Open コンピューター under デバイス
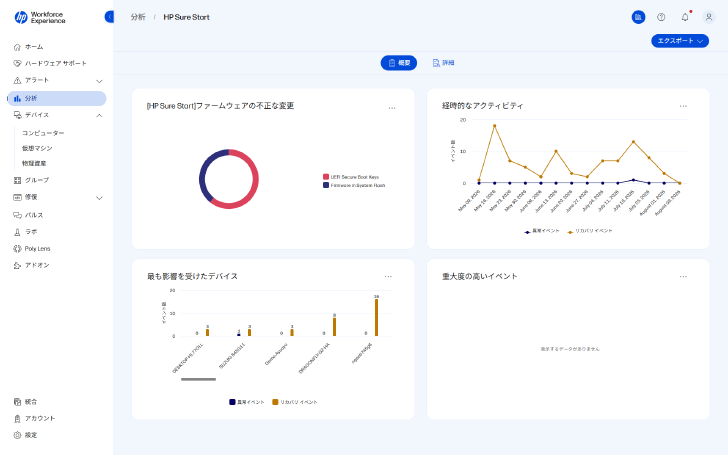The height and width of the screenshot is (455, 728). tap(43, 133)
